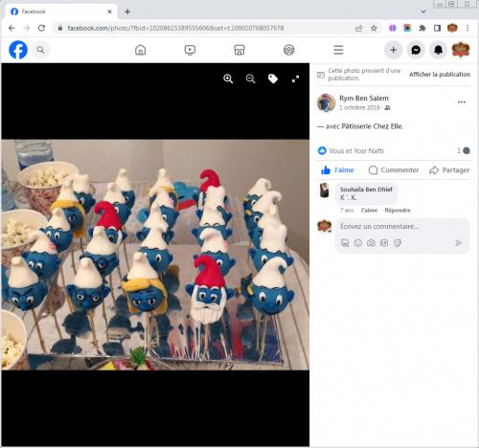Open Pâtisserie Chez Elle tagged page
Image resolution: width=479 pixels, height=448 pixels.
click(372, 126)
